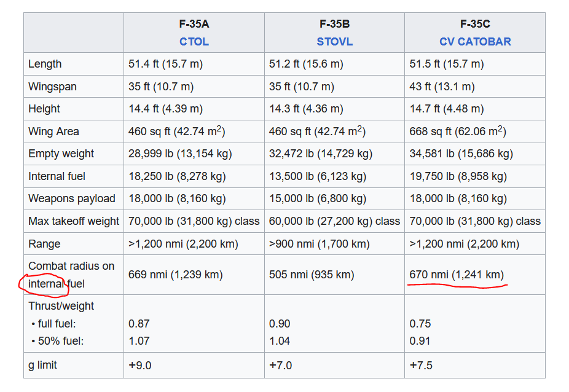569x392 pixels.
Task: Click the F-35B wingspan 35 ft (10.7 m)
Action: tap(302, 87)
